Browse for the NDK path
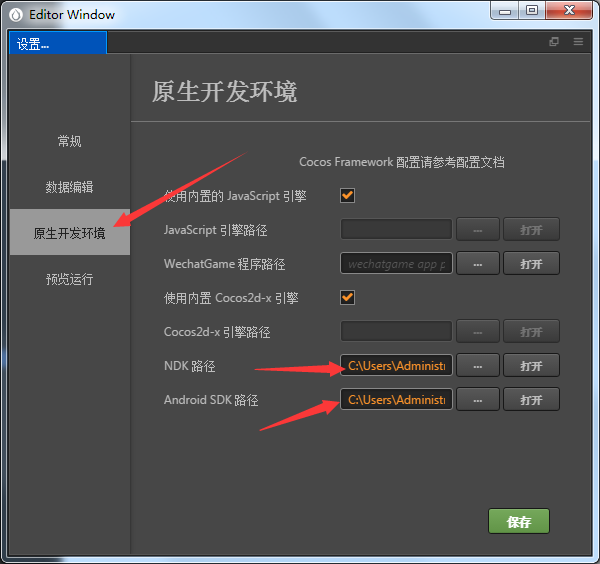 pos(478,365)
